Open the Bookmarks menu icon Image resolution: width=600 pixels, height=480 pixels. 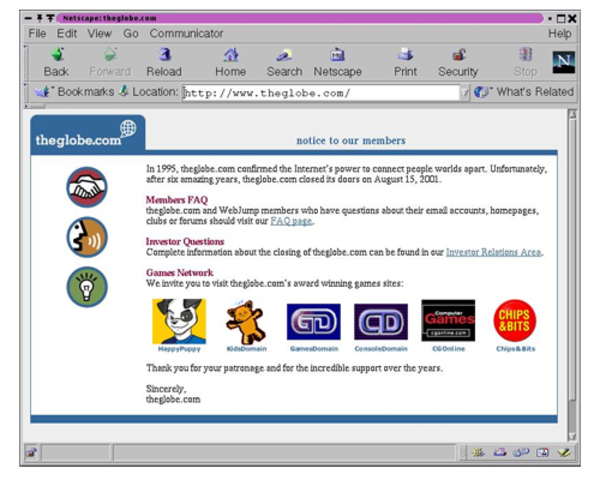[x=42, y=92]
